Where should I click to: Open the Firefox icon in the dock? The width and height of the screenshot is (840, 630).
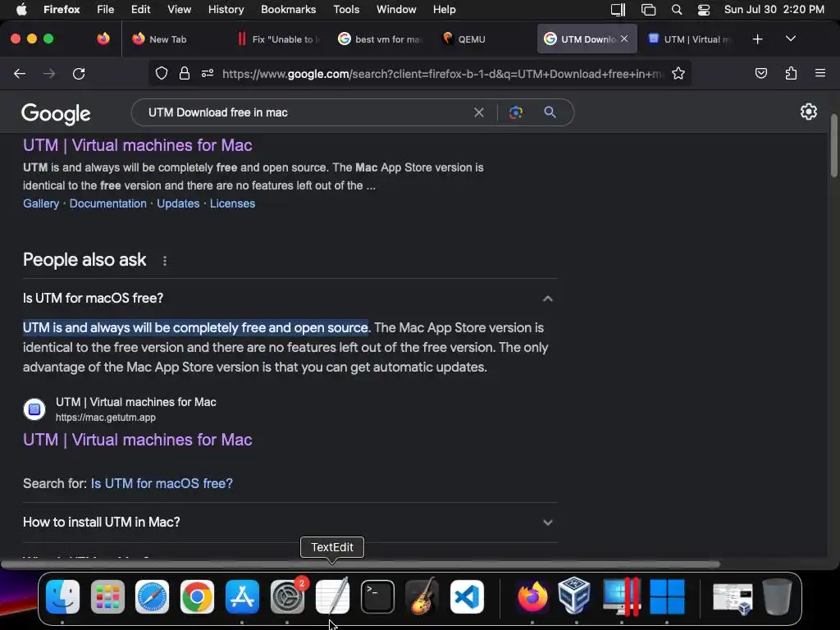[x=532, y=597]
